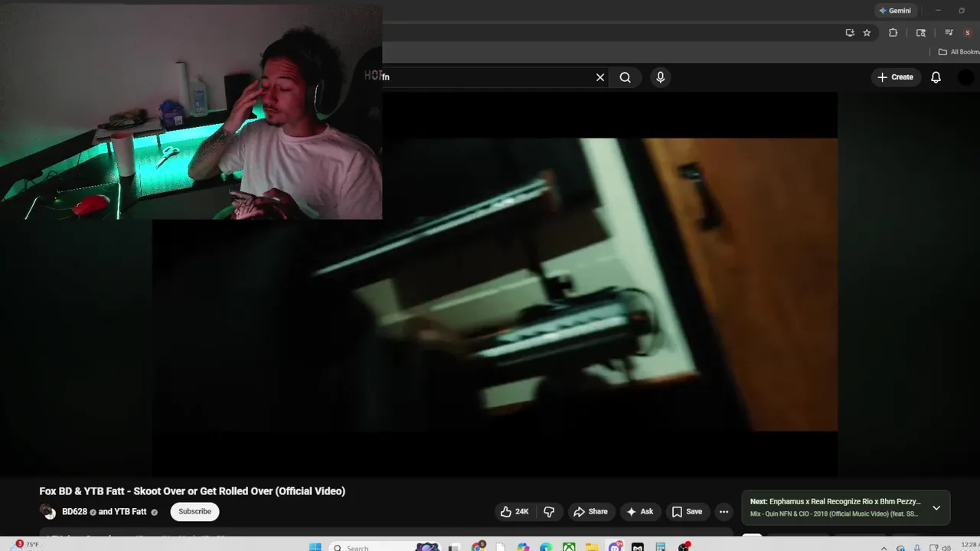Open Calculator from the taskbar
Image resolution: width=980 pixels, height=551 pixels.
pyautogui.click(x=661, y=546)
